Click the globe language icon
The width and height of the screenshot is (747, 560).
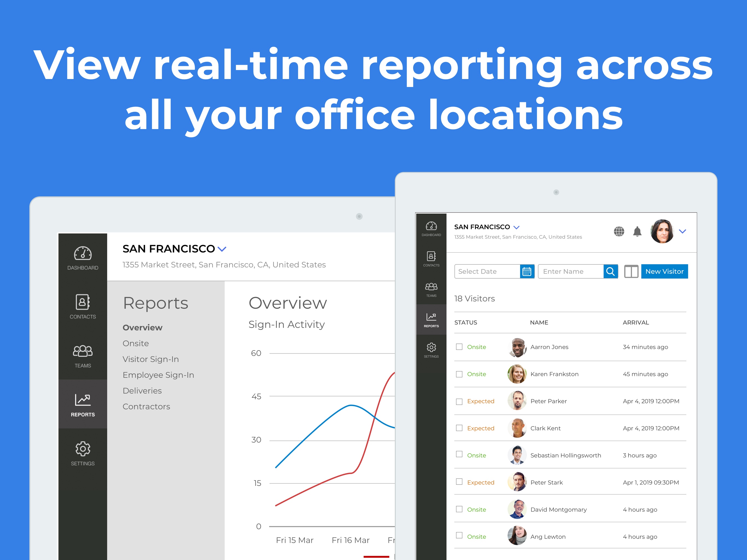click(619, 231)
